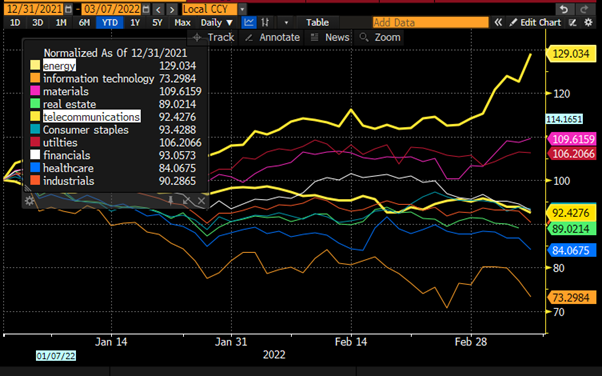The height and width of the screenshot is (376, 602).
Task: Click the 114.1651 cursor value label
Action: 564,119
